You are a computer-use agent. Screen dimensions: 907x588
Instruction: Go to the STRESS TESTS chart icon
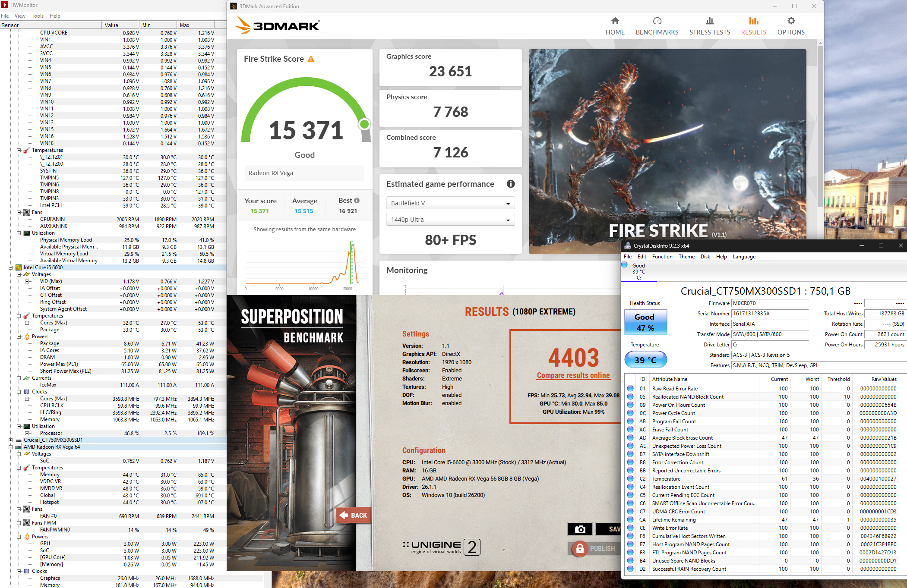click(709, 21)
